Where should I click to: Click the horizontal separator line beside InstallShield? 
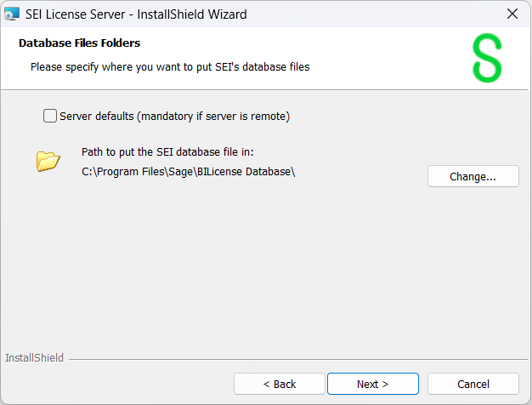(289, 359)
